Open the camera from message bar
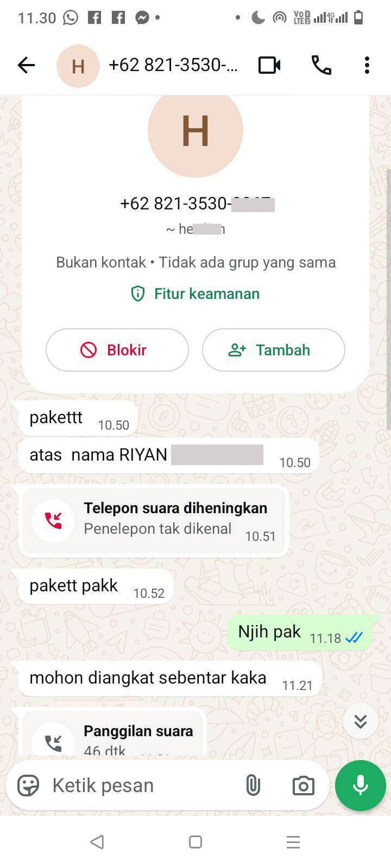 click(x=303, y=785)
